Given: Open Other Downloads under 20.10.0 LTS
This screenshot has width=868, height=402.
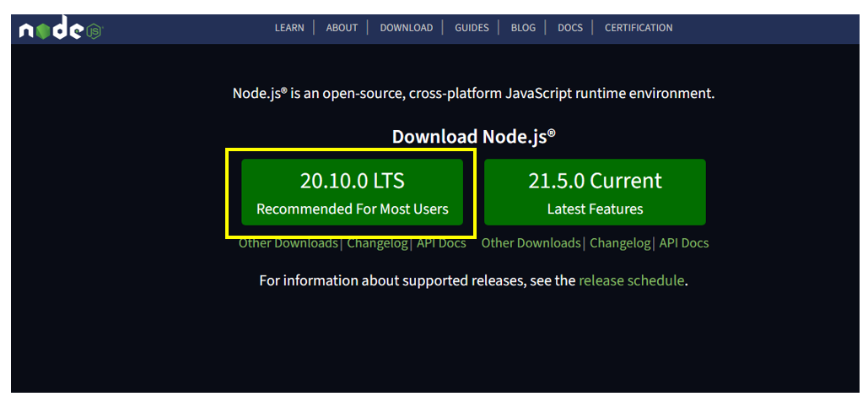Looking at the screenshot, I should [x=288, y=243].
